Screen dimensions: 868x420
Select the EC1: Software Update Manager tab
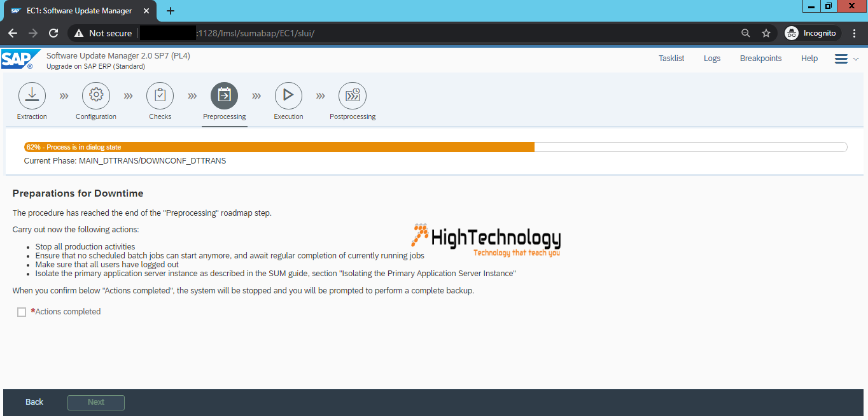click(80, 11)
